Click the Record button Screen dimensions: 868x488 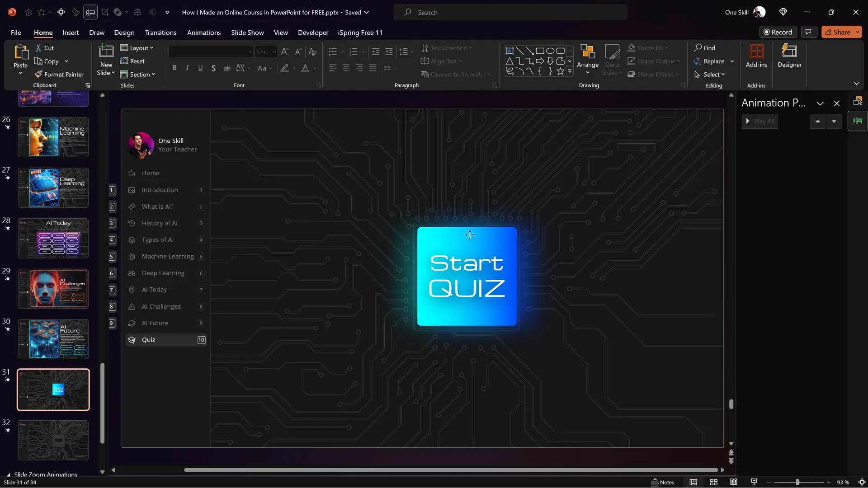click(778, 32)
